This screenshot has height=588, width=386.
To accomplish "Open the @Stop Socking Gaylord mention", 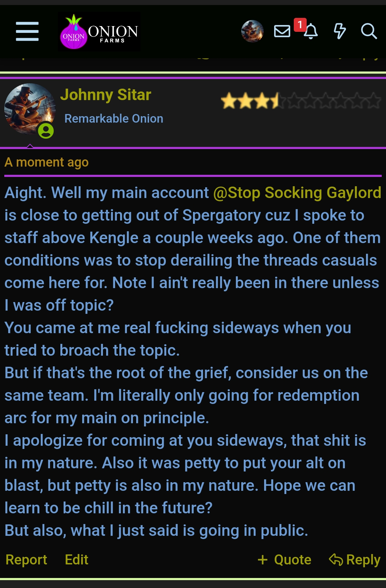I will pos(297,193).
